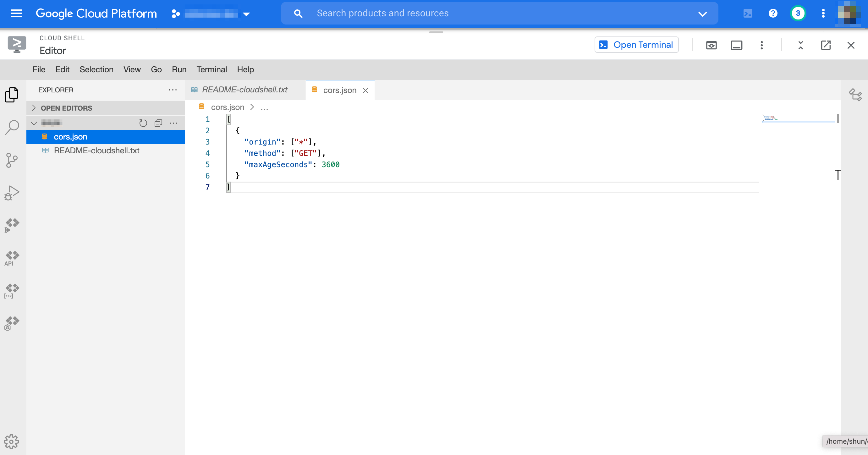Open the user account avatar

[x=849, y=13]
